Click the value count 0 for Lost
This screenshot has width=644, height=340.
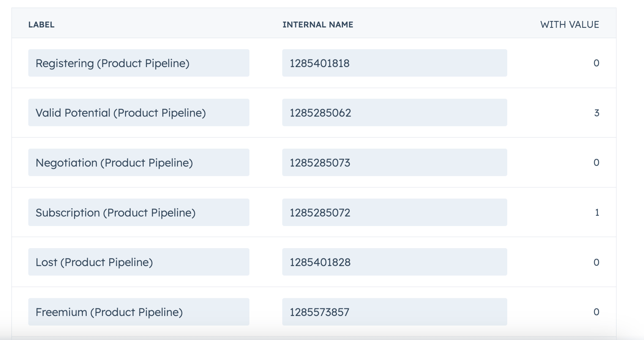(x=596, y=262)
